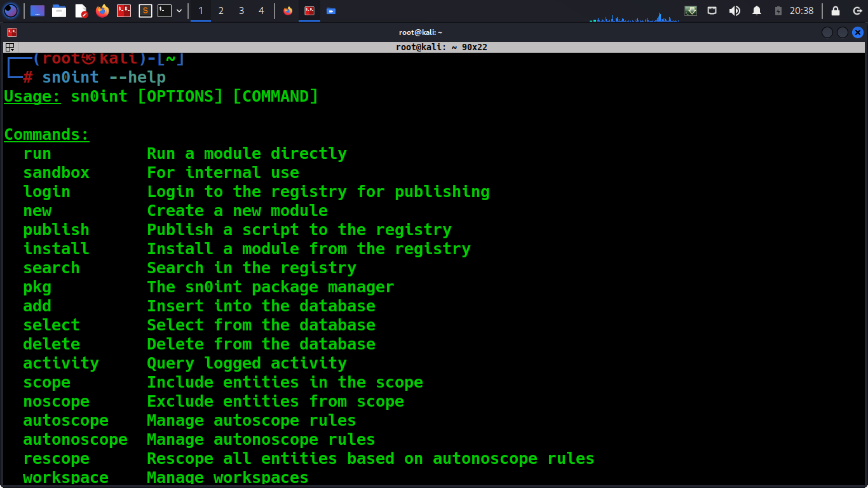The height and width of the screenshot is (488, 868).
Task: Switch to workspace 2
Action: click(x=220, y=11)
